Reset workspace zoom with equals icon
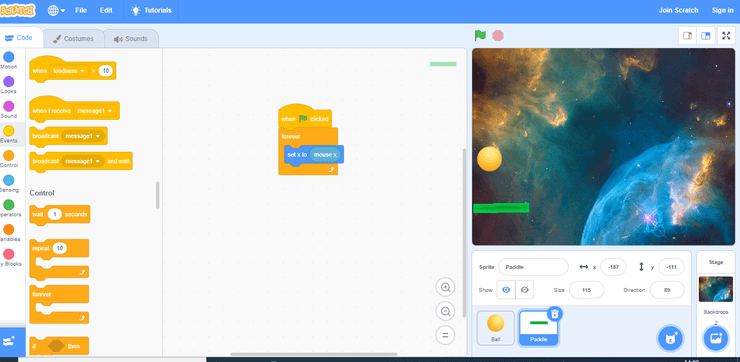Viewport: 740px width, 362px height. (445, 336)
